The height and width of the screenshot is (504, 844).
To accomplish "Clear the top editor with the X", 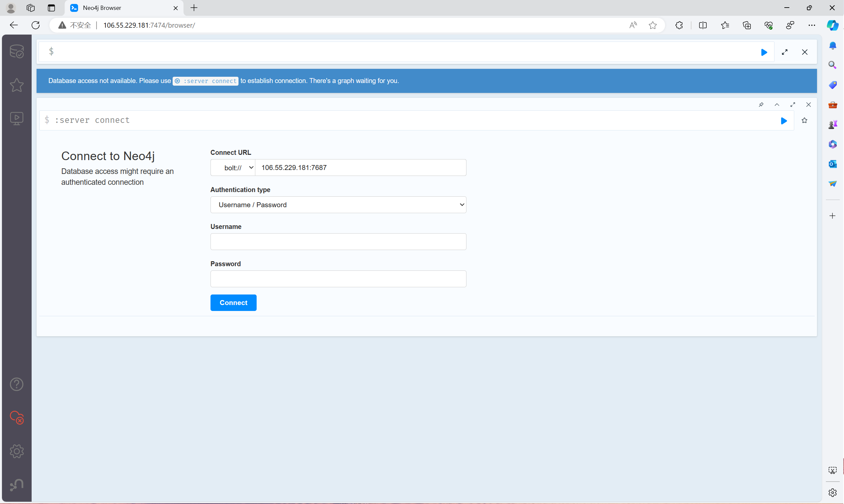I will [804, 52].
